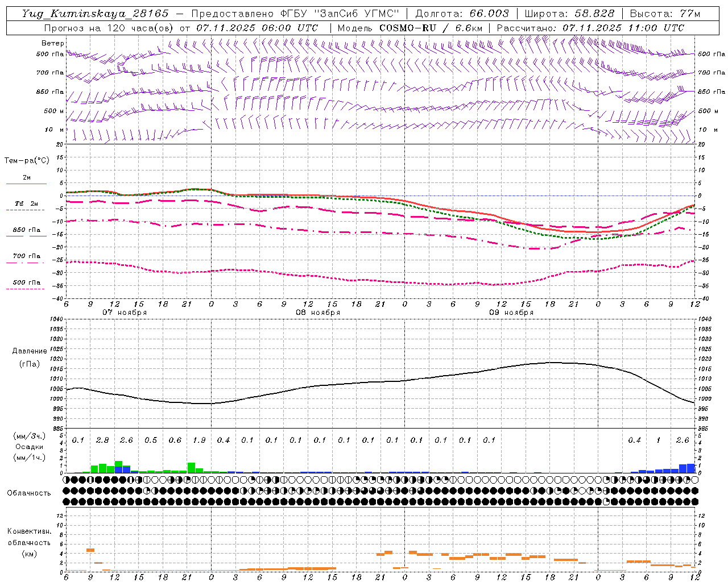Click the '(мм/3ч.)' precipitation unit label
Image resolution: width=728 pixels, height=582 pixels.
(x=30, y=436)
